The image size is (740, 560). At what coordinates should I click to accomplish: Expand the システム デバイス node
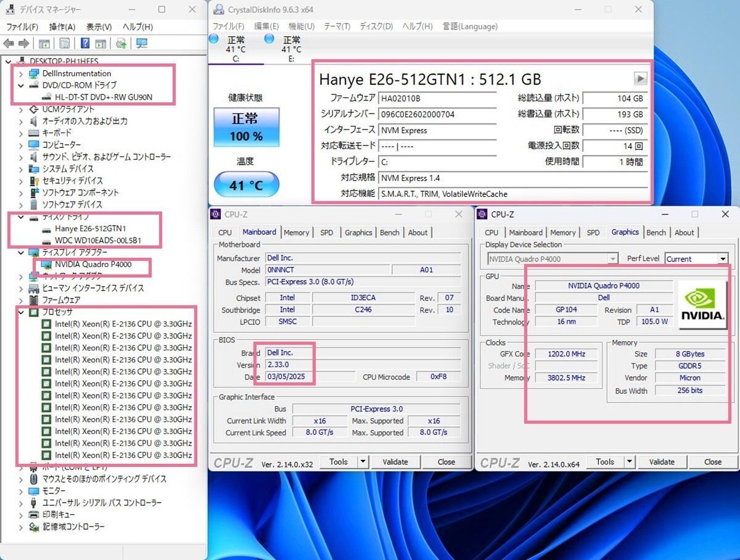(21, 168)
